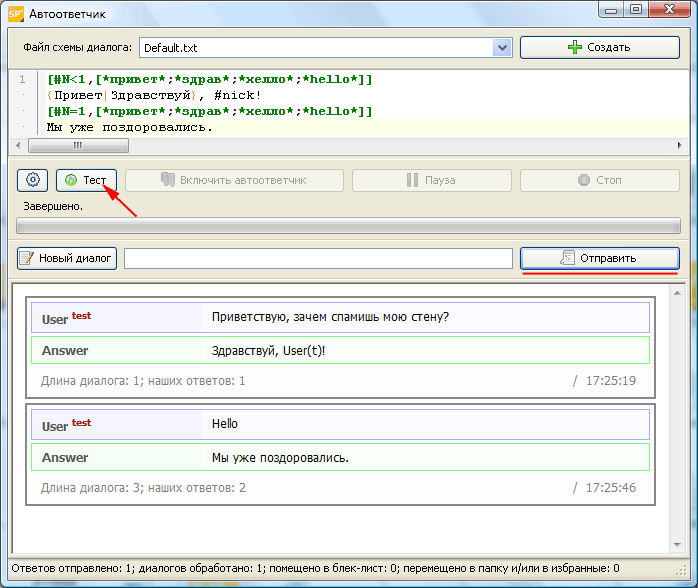Click the script editor's left scroll arrow
The image size is (698, 588).
click(18, 145)
